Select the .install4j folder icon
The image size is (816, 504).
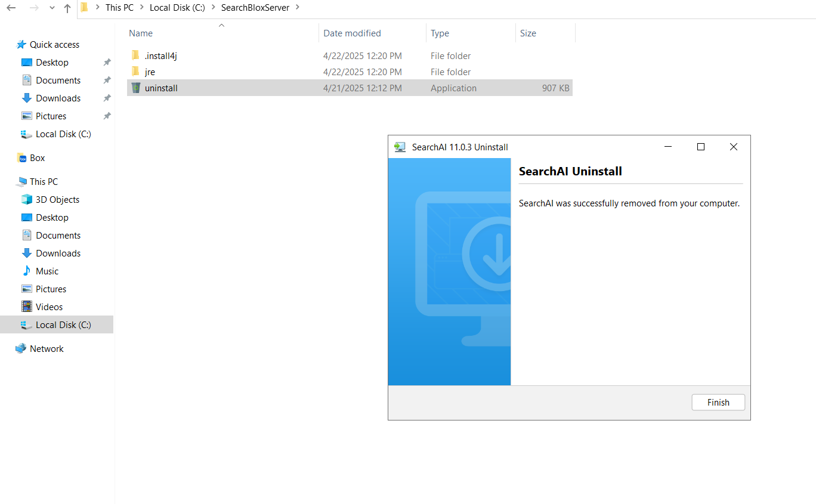pyautogui.click(x=135, y=55)
